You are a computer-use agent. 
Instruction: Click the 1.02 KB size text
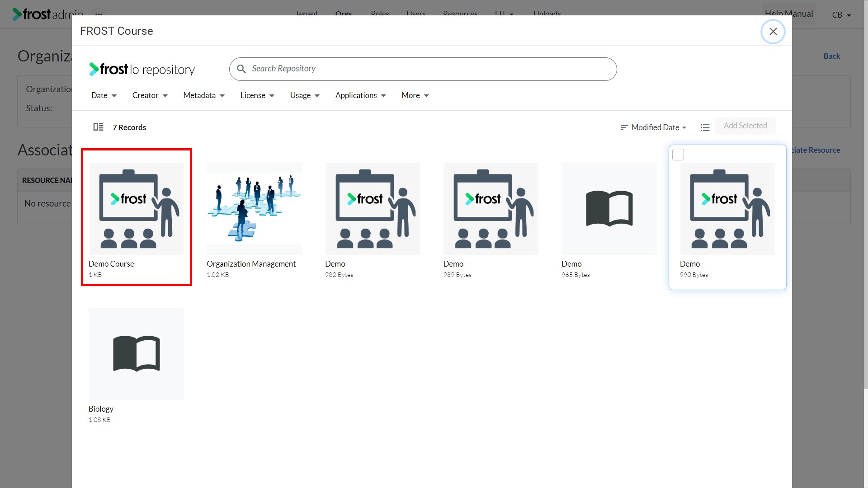point(217,275)
